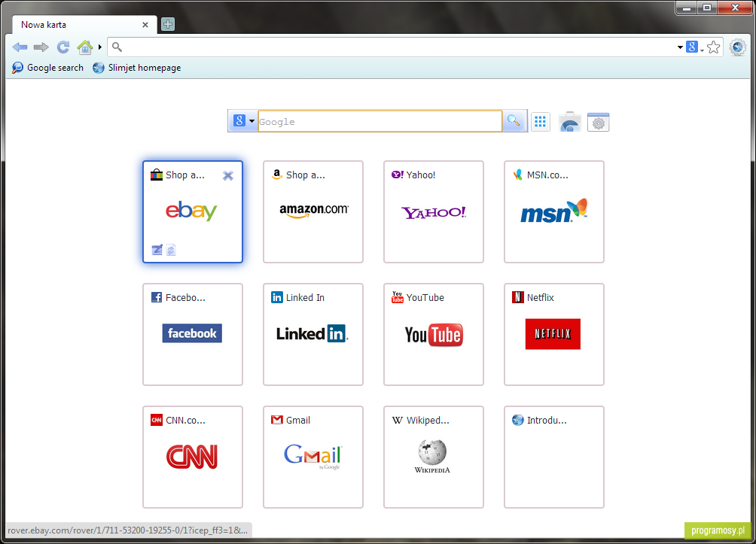Image resolution: width=756 pixels, height=544 pixels.
Task: Open the Amazon.com speed dial tile
Action: coord(313,211)
